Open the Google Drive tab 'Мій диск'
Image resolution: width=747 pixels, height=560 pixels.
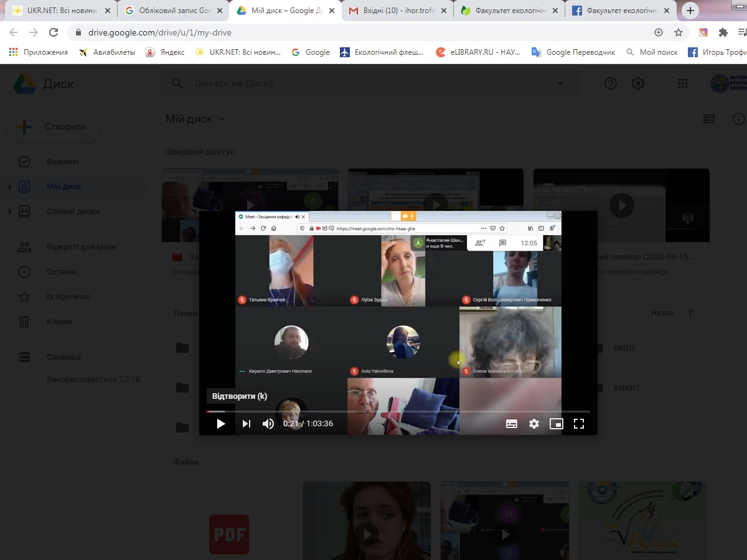click(x=285, y=11)
